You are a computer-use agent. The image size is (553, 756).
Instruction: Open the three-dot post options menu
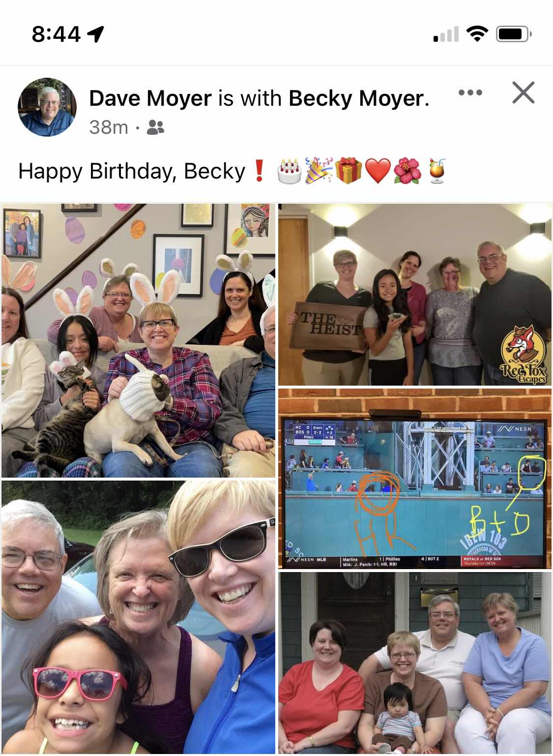click(470, 92)
